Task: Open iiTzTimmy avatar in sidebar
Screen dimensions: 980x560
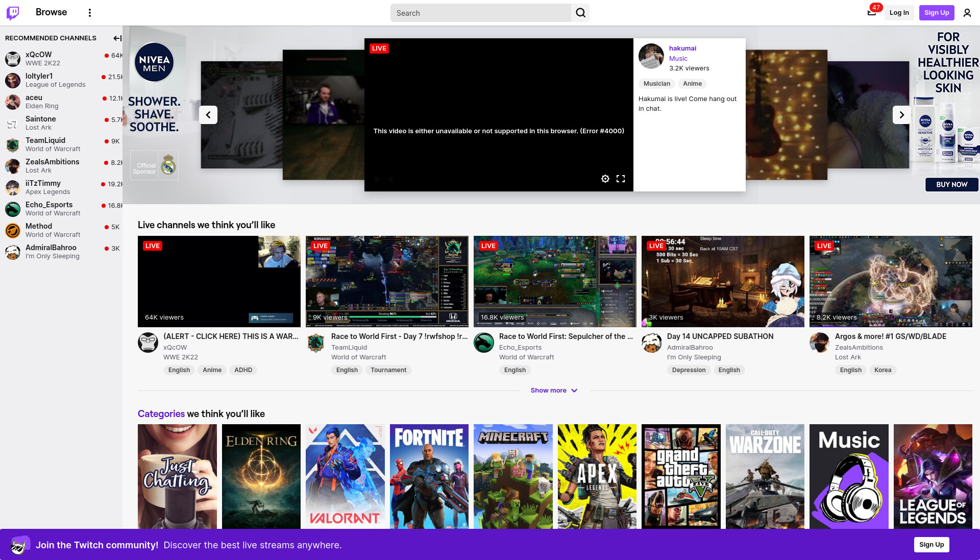Action: pos(13,187)
